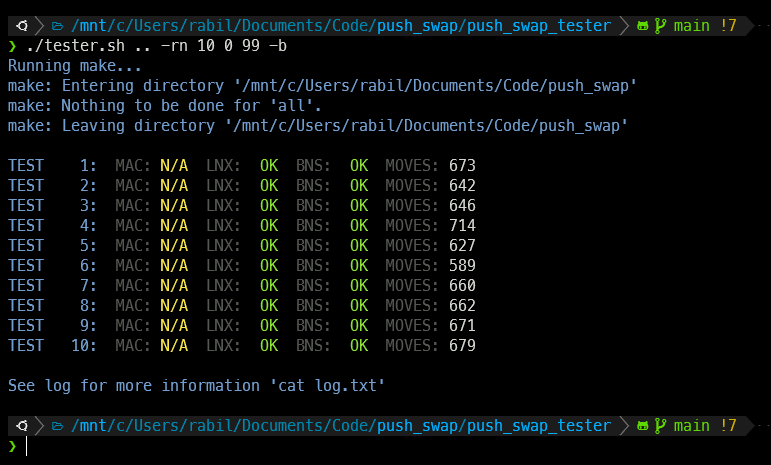
Task: Click the LNX OK value in TEST 2 row
Action: point(269,186)
